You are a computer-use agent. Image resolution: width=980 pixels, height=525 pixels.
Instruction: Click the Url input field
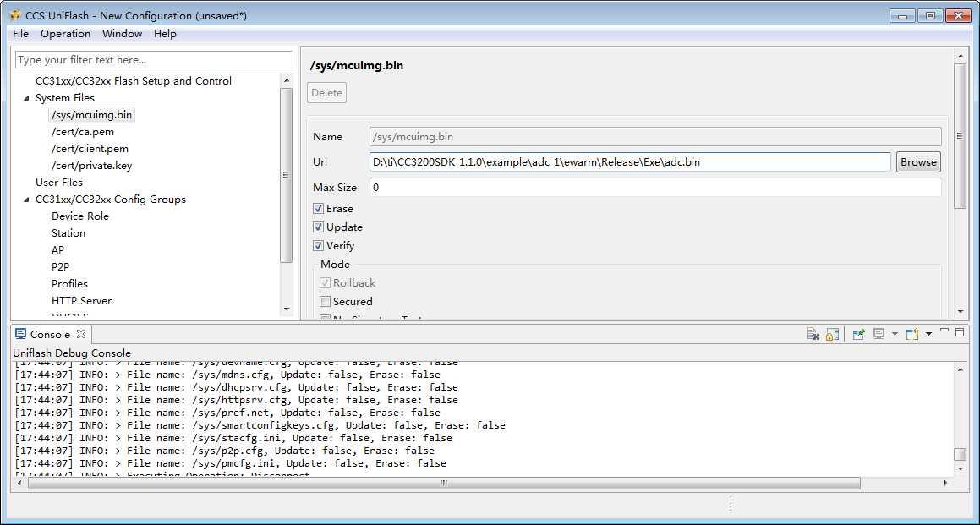[630, 161]
